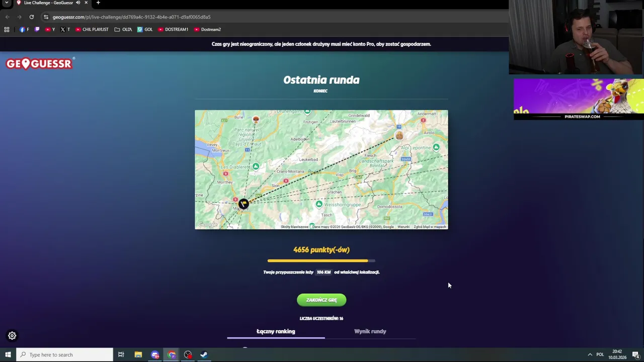Open the X bookmark T
This screenshot has width=644, height=362.
coord(65,30)
